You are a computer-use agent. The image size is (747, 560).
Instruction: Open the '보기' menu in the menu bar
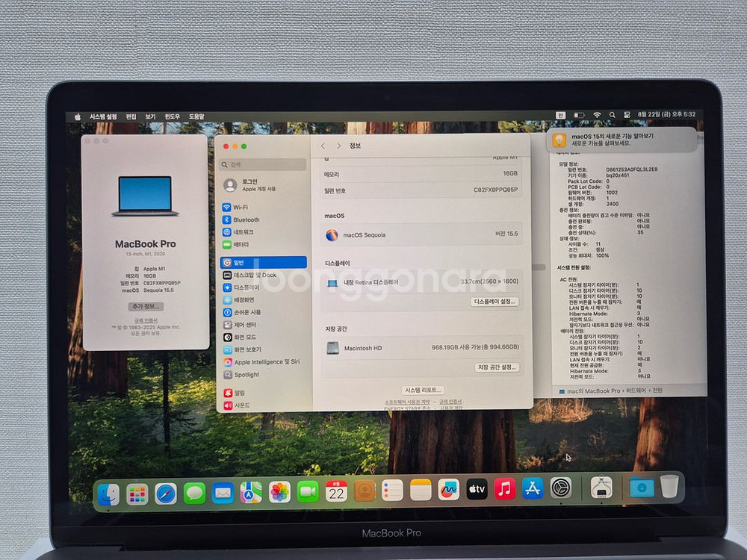[x=151, y=116]
